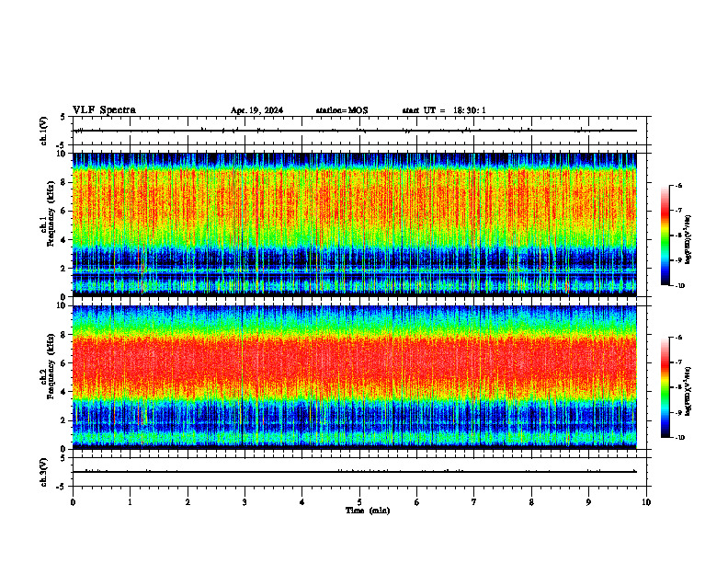Click the "ch.3(V)" axis label

tap(43, 472)
